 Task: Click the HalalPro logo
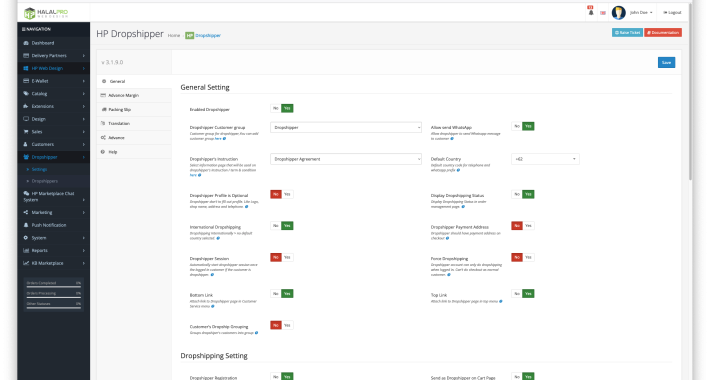pyautogui.click(x=46, y=13)
